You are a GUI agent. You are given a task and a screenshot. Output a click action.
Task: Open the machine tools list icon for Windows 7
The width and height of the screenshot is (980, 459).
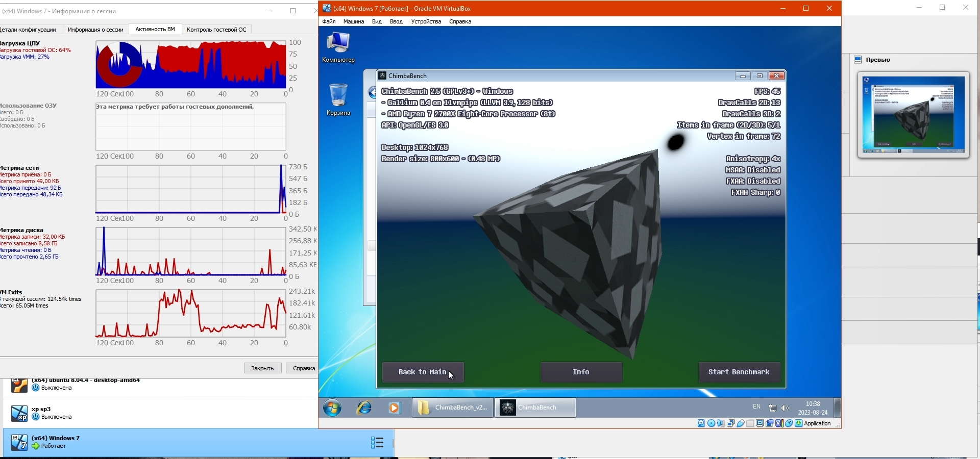click(377, 442)
